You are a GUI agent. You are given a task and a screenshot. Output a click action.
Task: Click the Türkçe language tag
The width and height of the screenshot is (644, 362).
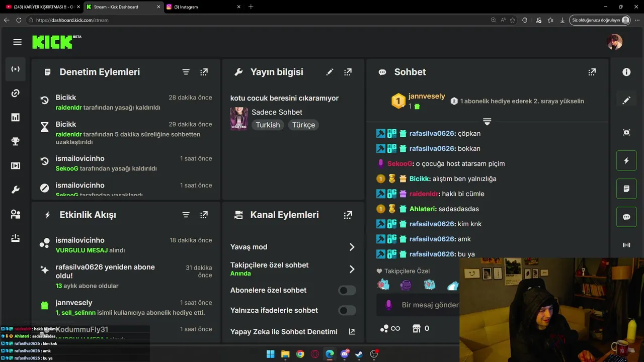[x=304, y=125]
